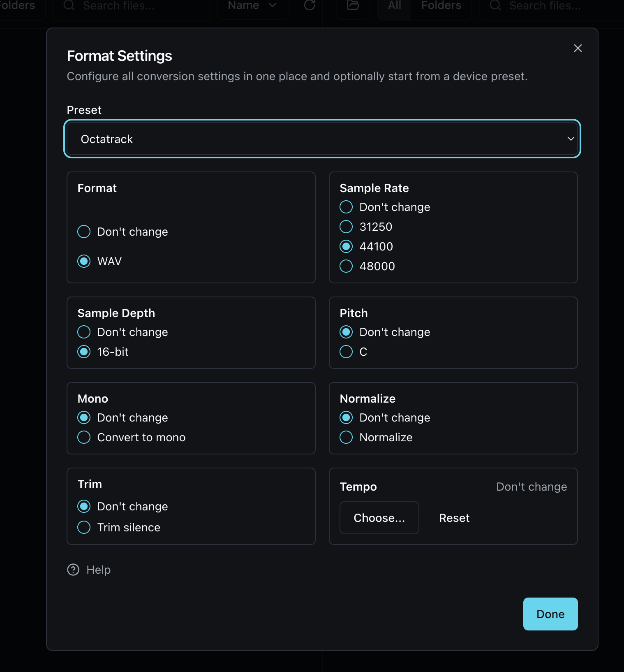Image resolution: width=624 pixels, height=672 pixels.
Task: Select Don't change under Format
Action: point(84,232)
